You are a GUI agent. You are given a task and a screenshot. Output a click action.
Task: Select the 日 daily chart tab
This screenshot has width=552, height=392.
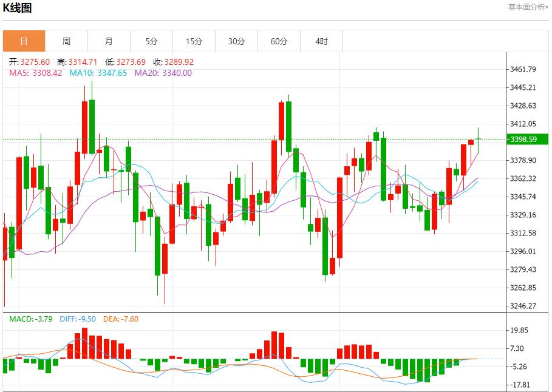pos(24,41)
